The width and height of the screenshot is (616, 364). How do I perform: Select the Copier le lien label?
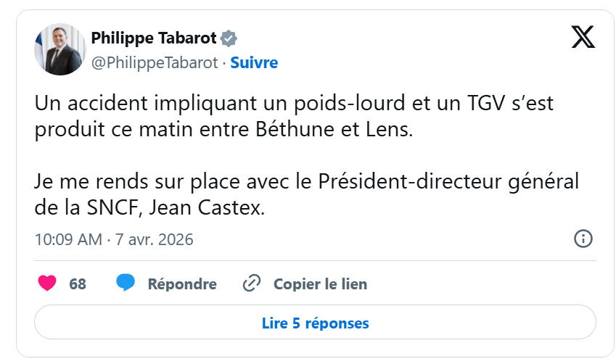(x=320, y=284)
